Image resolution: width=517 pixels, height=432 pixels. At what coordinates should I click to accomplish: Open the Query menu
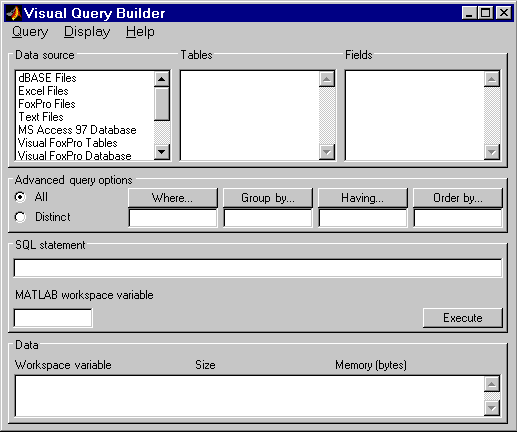click(30, 32)
